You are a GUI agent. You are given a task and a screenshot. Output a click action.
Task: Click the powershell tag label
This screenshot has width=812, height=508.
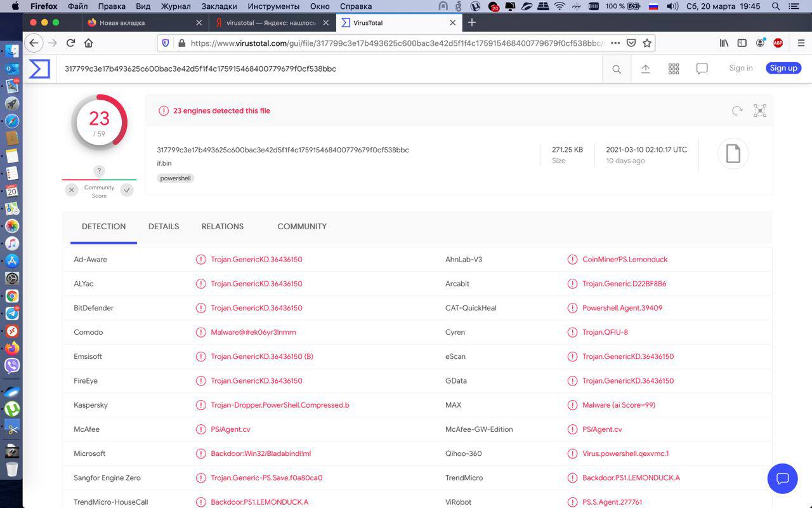click(176, 178)
